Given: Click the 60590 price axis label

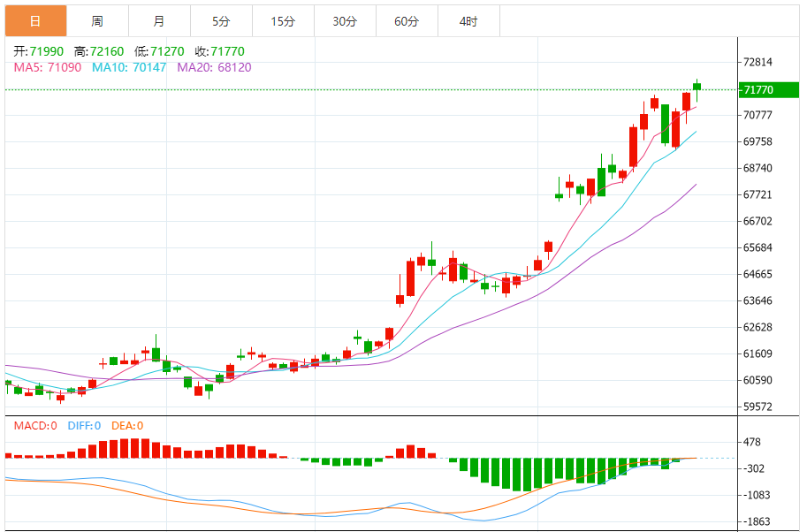Looking at the screenshot, I should click(758, 380).
